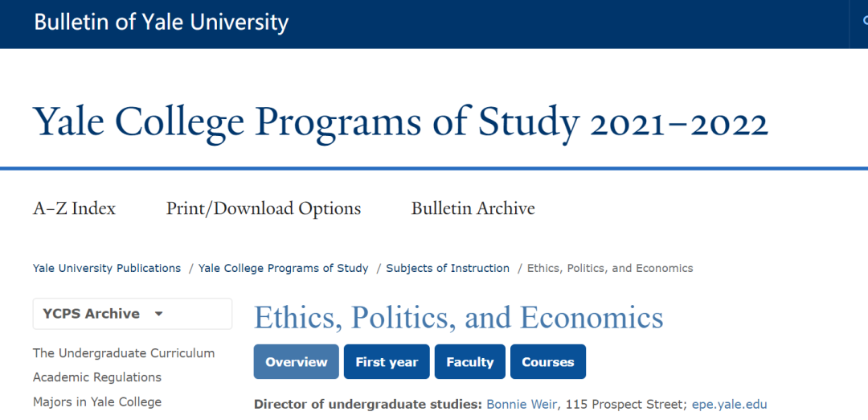Open the First year tab

pyautogui.click(x=387, y=362)
